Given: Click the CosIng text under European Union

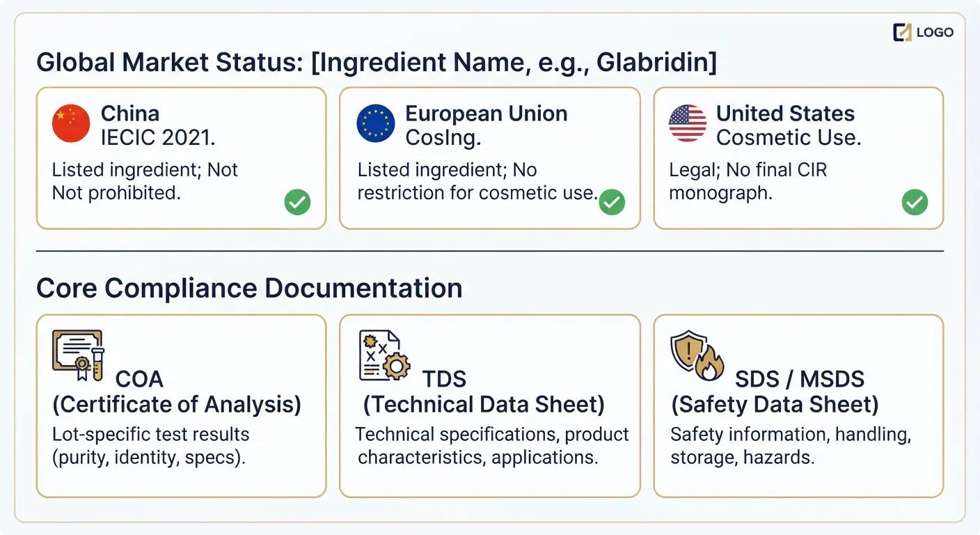Looking at the screenshot, I should (443, 138).
